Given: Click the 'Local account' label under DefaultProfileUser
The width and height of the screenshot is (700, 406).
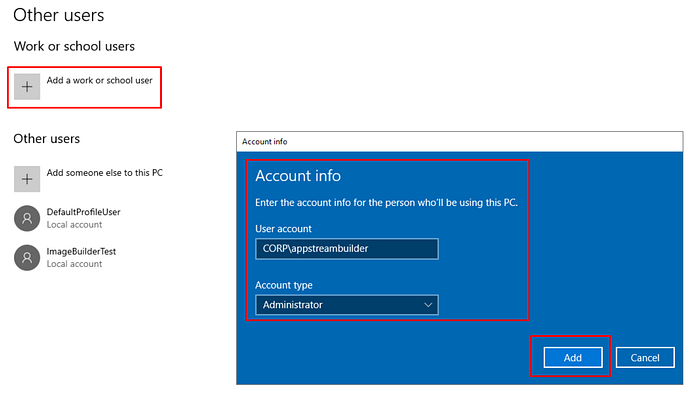Looking at the screenshot, I should (x=75, y=225).
